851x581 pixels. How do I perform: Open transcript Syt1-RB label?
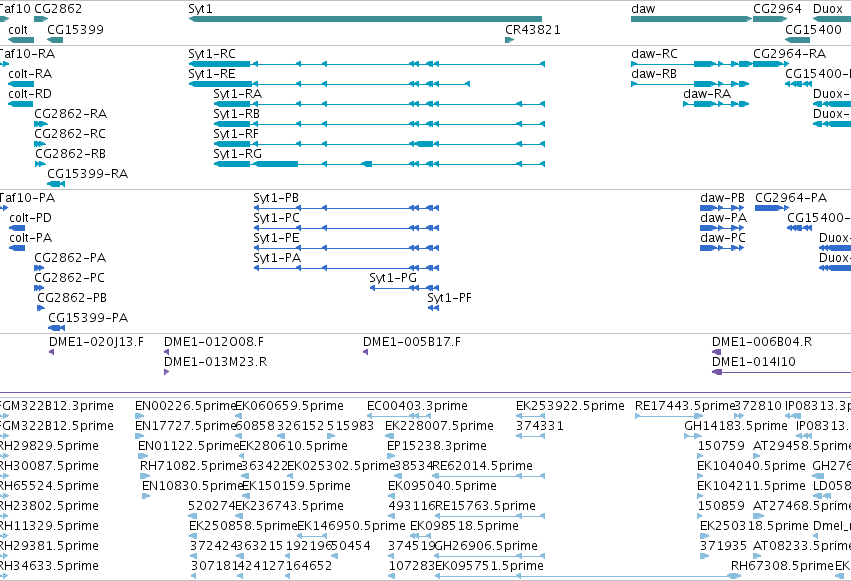236,114
